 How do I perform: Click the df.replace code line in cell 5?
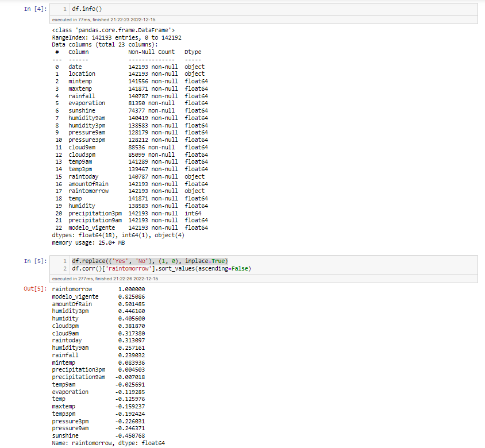pos(150,261)
